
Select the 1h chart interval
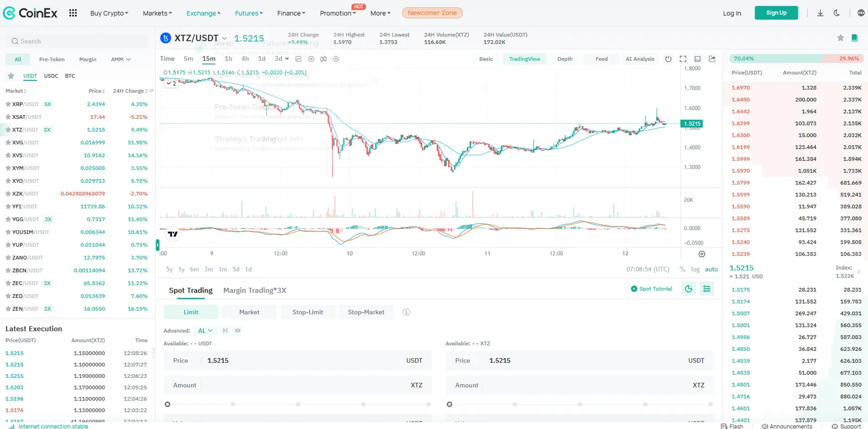click(228, 59)
